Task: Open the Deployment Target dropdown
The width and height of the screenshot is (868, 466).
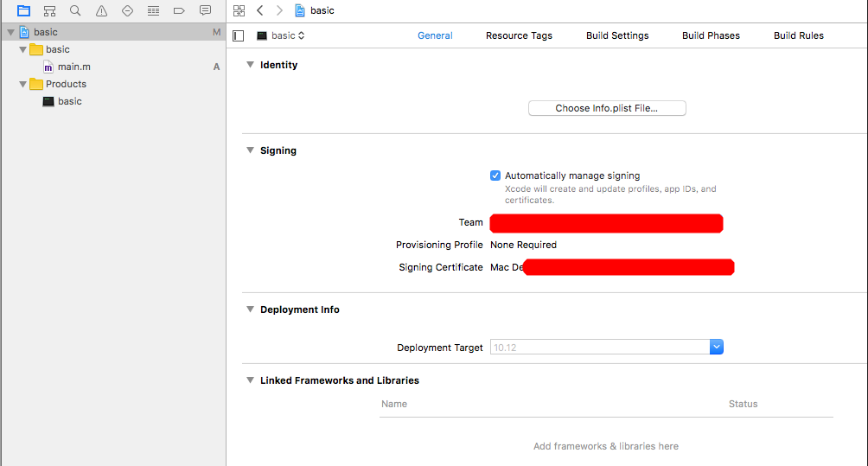Action: pos(716,348)
